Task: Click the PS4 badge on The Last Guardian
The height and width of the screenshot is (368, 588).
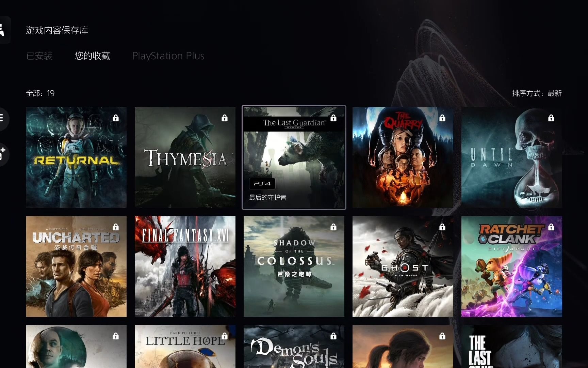Action: coord(262,184)
